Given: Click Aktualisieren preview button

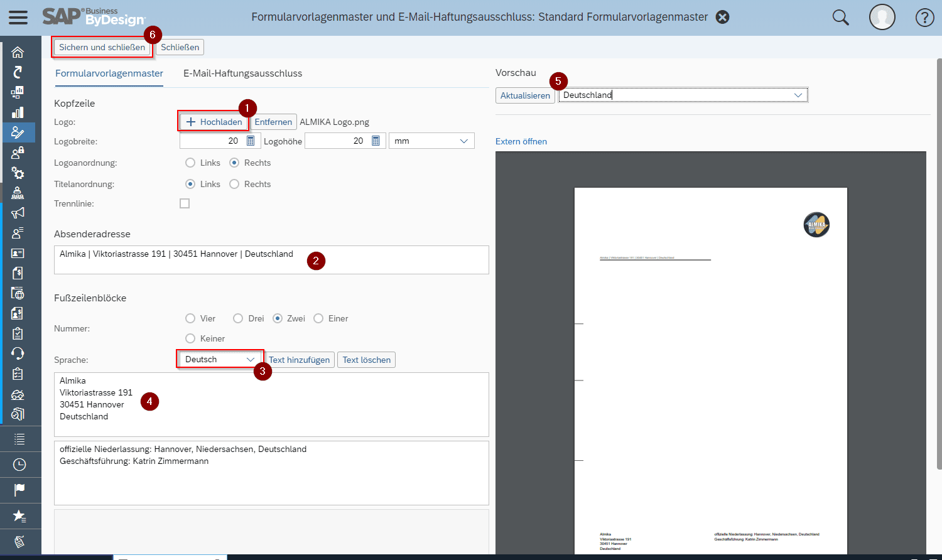Looking at the screenshot, I should [x=525, y=95].
